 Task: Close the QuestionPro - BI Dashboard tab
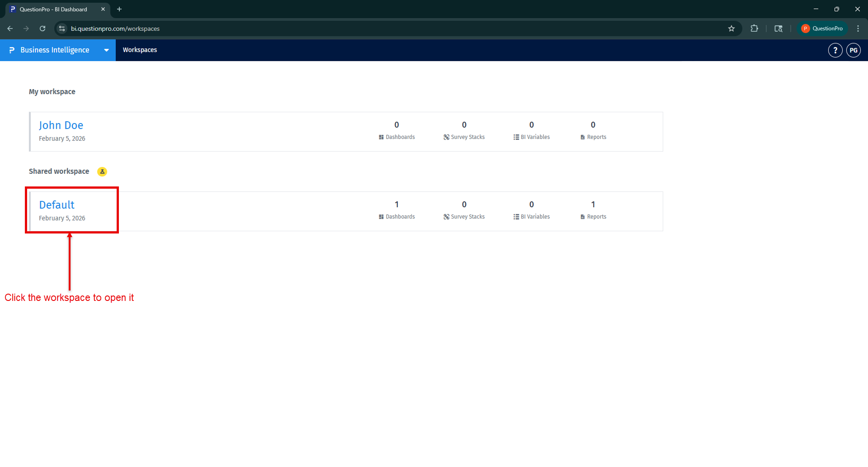tap(103, 9)
